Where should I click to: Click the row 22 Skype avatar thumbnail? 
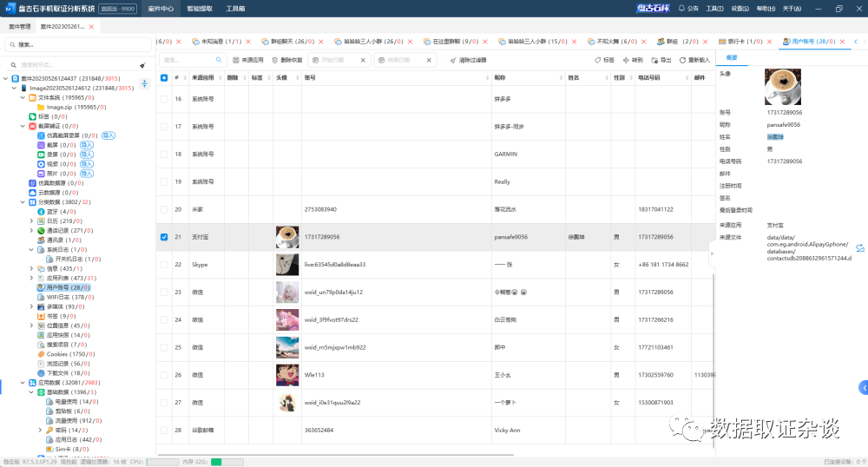point(287,265)
